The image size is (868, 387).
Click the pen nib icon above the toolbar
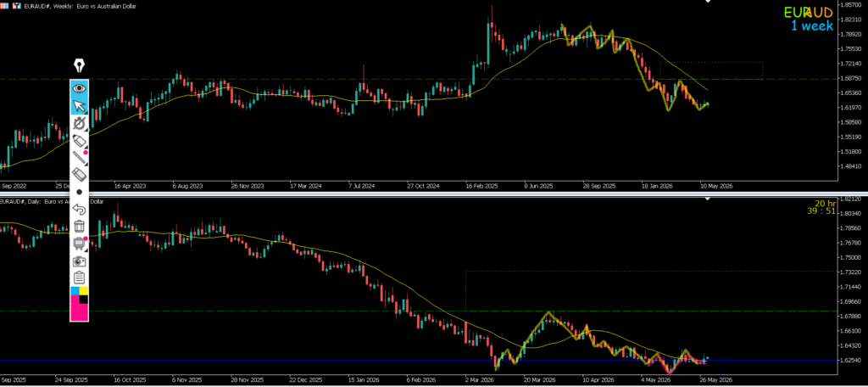tap(79, 66)
